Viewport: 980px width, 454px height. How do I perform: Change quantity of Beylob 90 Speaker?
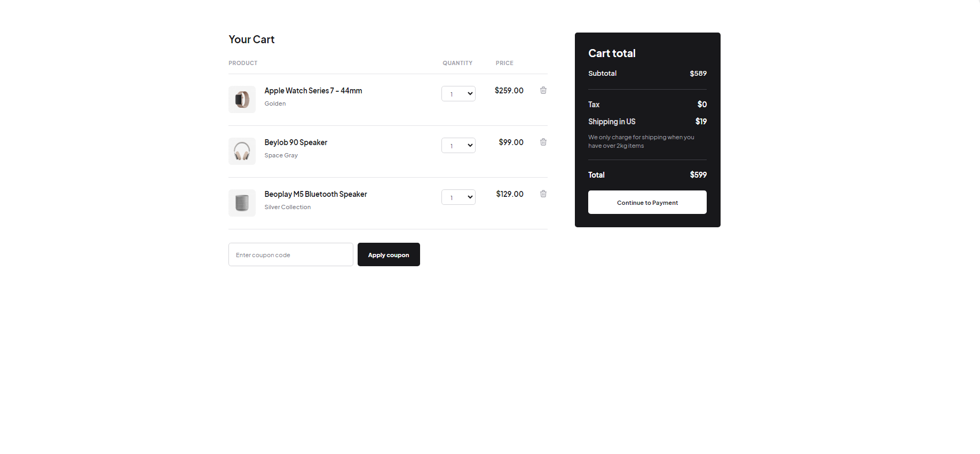(458, 146)
